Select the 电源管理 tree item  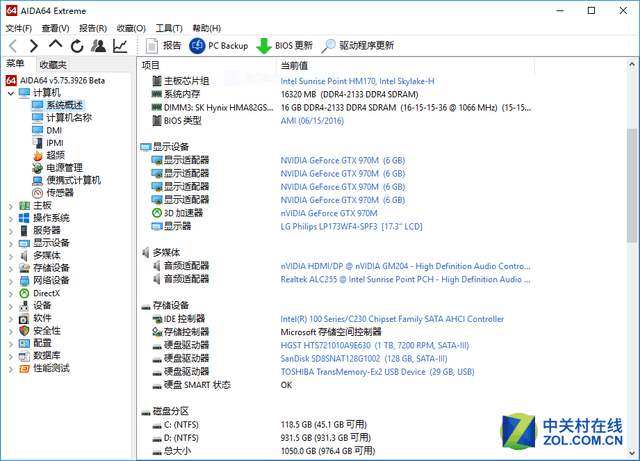pos(58,168)
